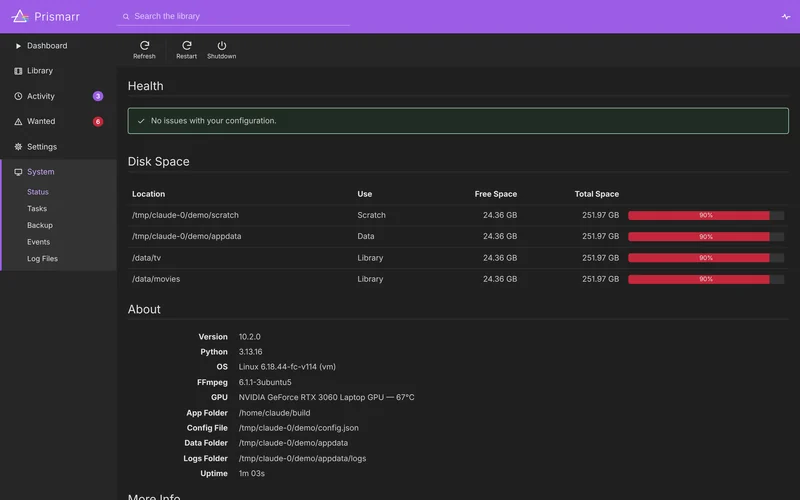Viewport: 800px width, 500px height.
Task: Click the /data/movies usage bar
Action: (706, 279)
